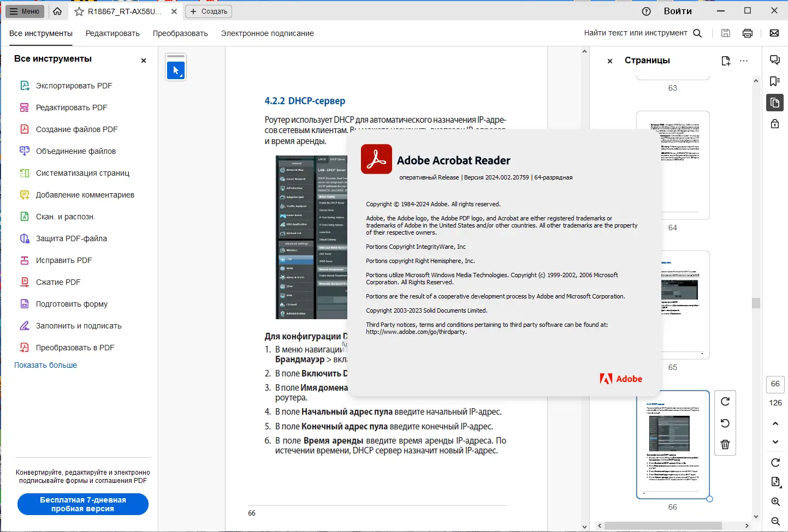Viewport: 788px width, 532px height.
Task: Delete the selected page with trash icon
Action: (x=725, y=444)
